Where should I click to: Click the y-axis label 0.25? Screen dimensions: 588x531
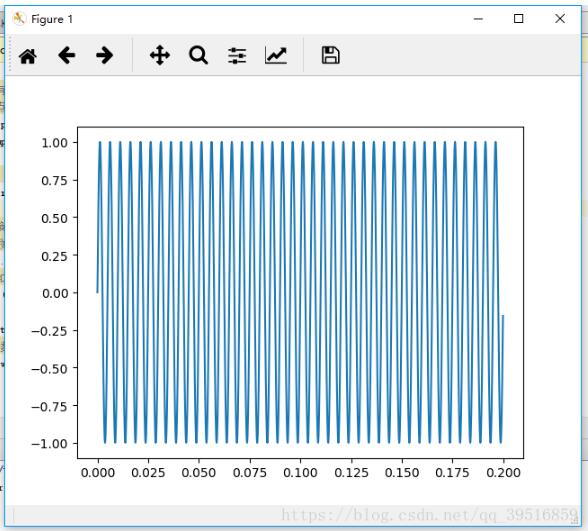(x=54, y=256)
